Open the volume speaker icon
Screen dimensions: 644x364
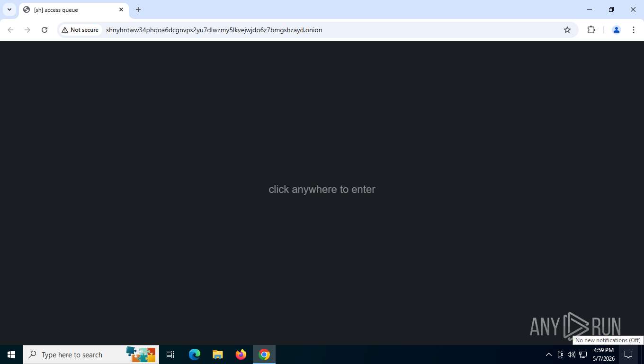coord(572,355)
